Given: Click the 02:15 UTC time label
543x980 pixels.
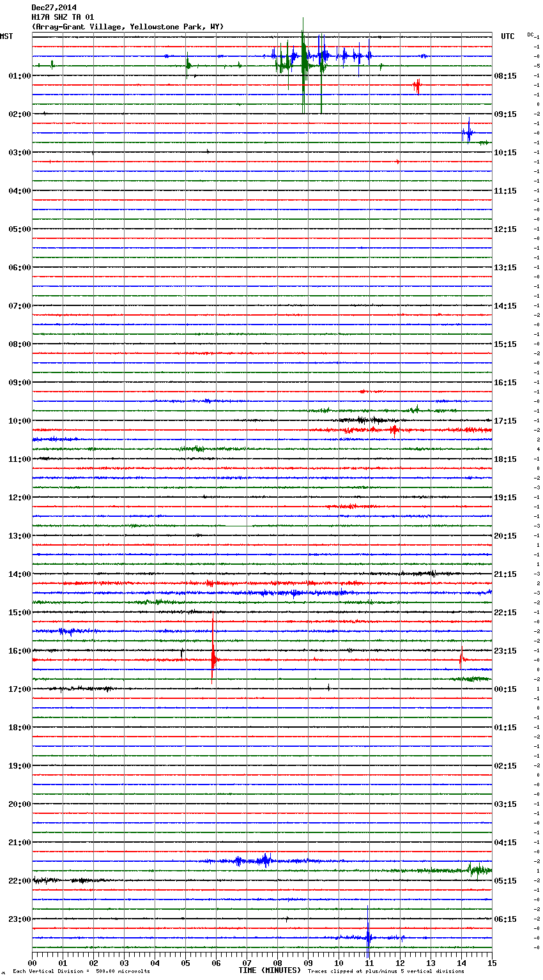Looking at the screenshot, I should [505, 766].
